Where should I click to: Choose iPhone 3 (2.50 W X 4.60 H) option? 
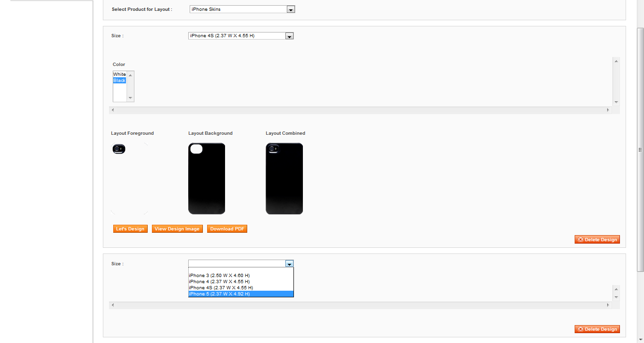241,276
